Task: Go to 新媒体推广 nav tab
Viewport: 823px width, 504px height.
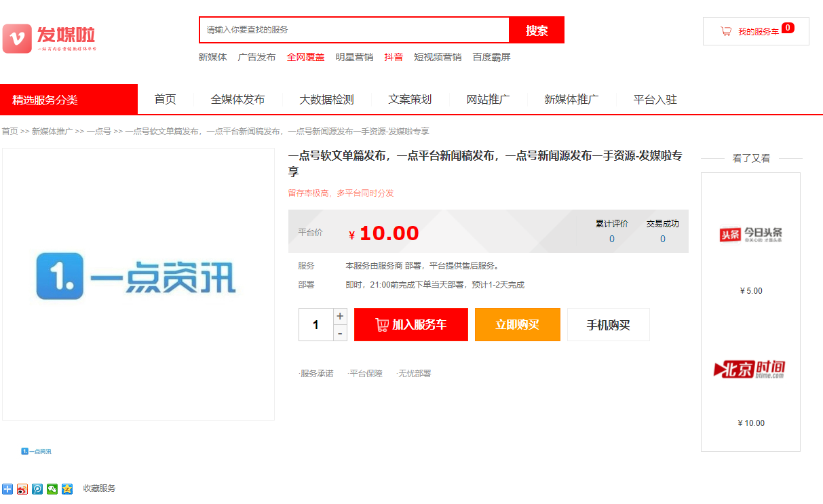Action: 571,100
